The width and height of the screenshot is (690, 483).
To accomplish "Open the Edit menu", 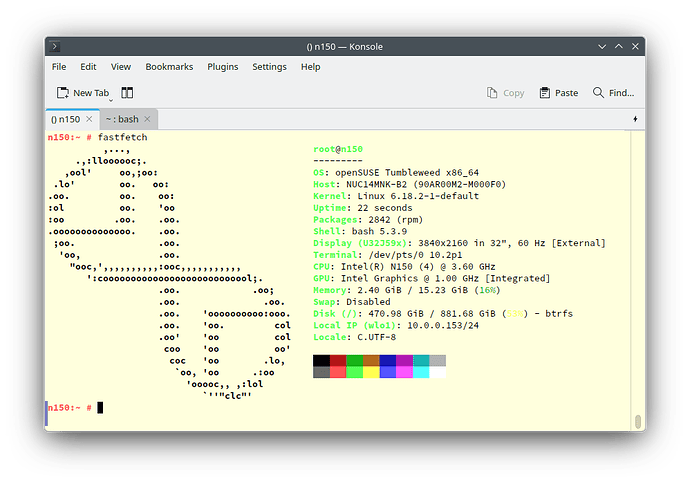I will (x=88, y=67).
